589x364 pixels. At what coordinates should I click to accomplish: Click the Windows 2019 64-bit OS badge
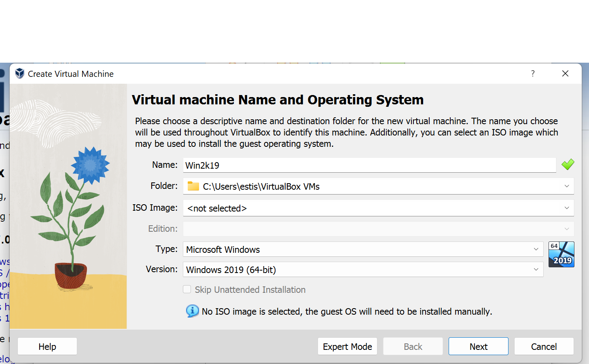point(561,254)
